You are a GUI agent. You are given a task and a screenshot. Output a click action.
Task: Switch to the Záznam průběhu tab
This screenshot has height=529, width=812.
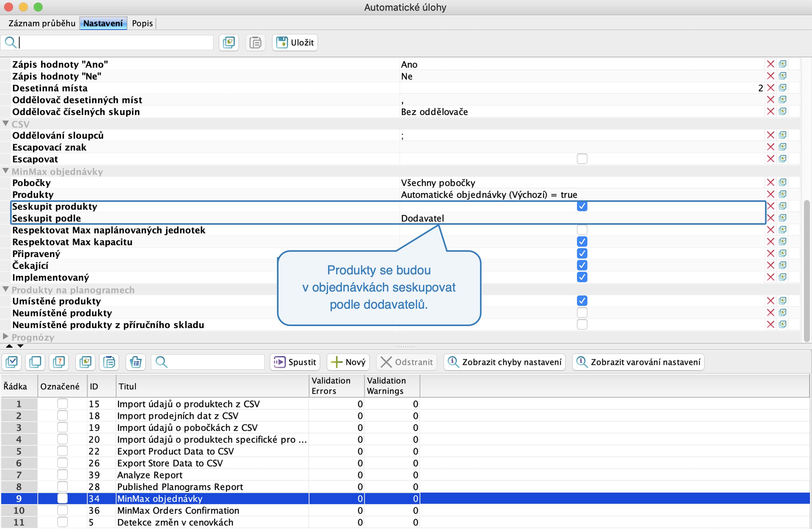point(42,23)
